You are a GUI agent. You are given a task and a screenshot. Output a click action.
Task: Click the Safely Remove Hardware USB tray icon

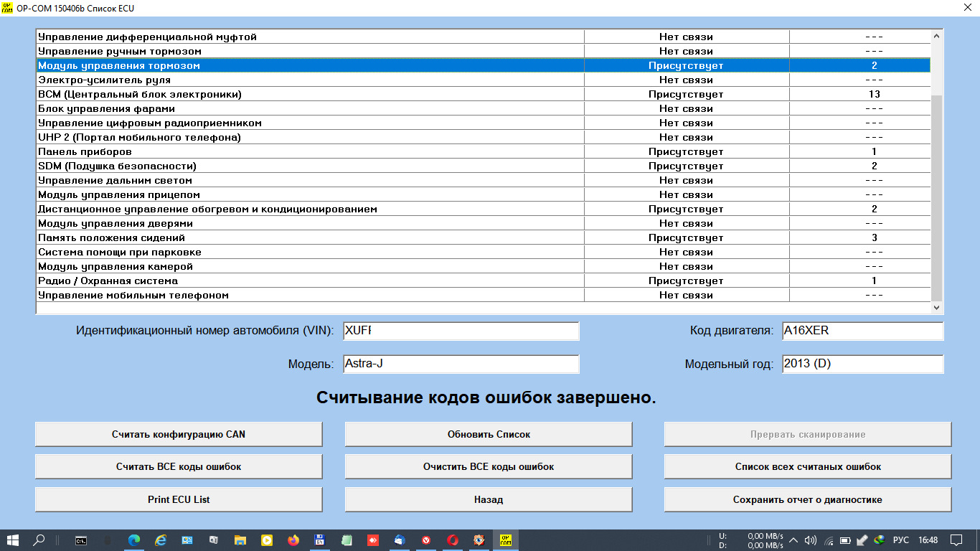(863, 540)
